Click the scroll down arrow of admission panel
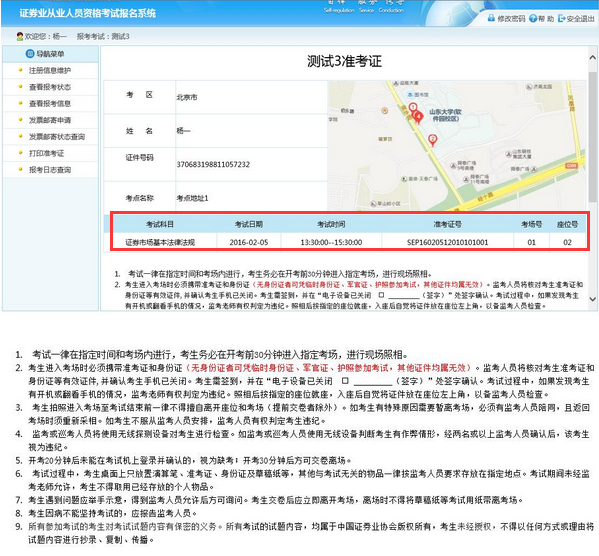The width and height of the screenshot is (599, 556). pos(592,299)
